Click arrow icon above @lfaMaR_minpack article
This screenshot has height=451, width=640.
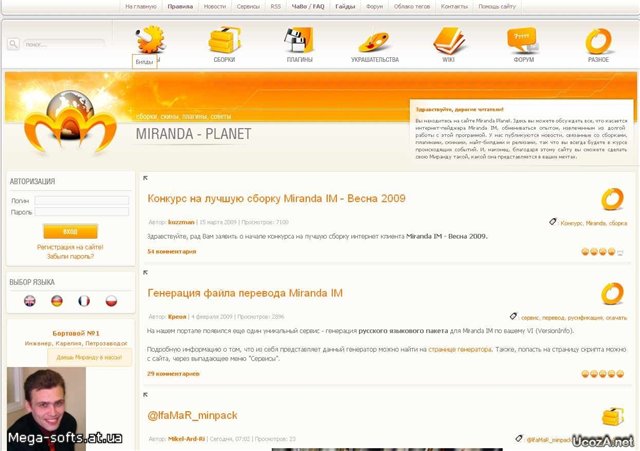coord(145,395)
